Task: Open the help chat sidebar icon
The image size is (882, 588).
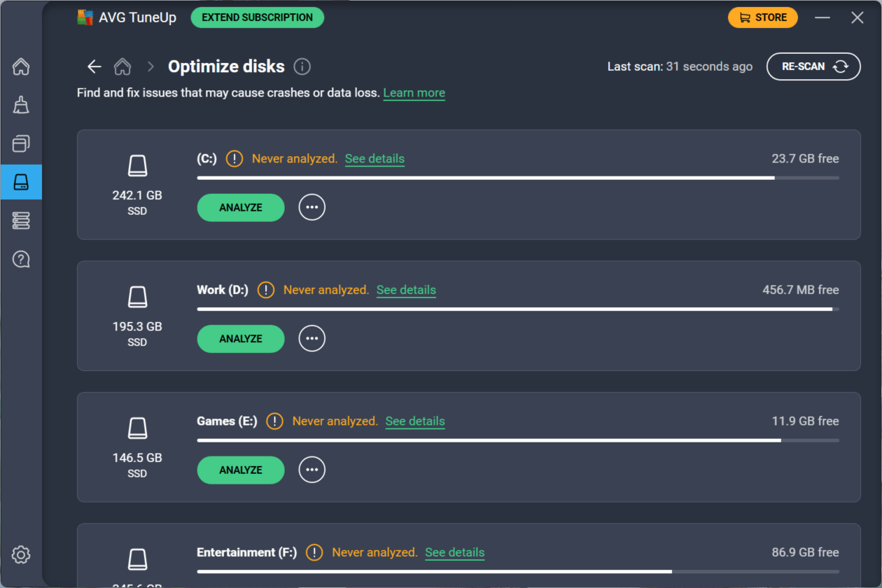Action: (21, 260)
